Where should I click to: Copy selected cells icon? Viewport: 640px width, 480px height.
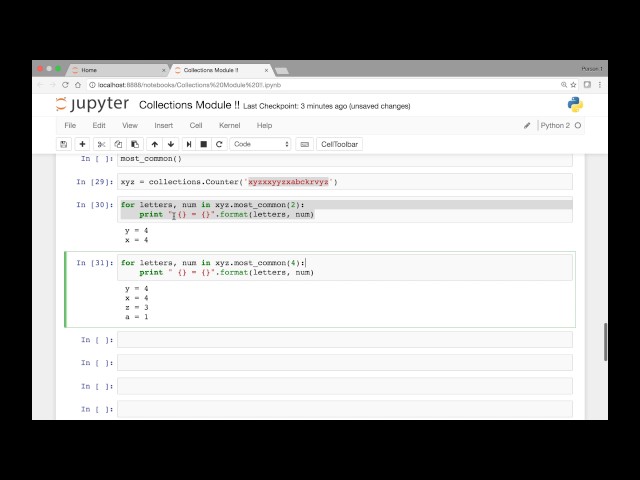pyautogui.click(x=118, y=144)
